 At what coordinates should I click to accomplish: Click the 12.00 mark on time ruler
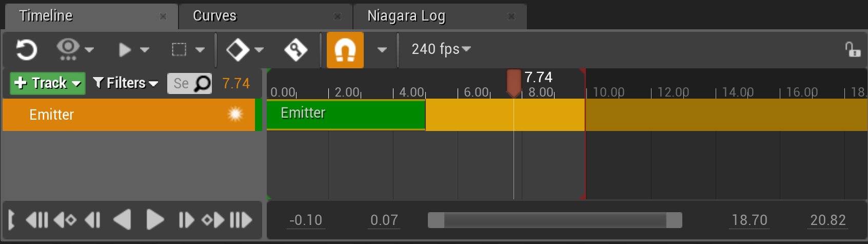(673, 92)
